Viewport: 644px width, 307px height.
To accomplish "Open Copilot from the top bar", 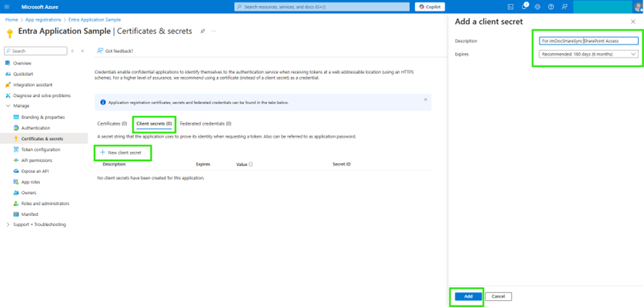I will point(430,7).
